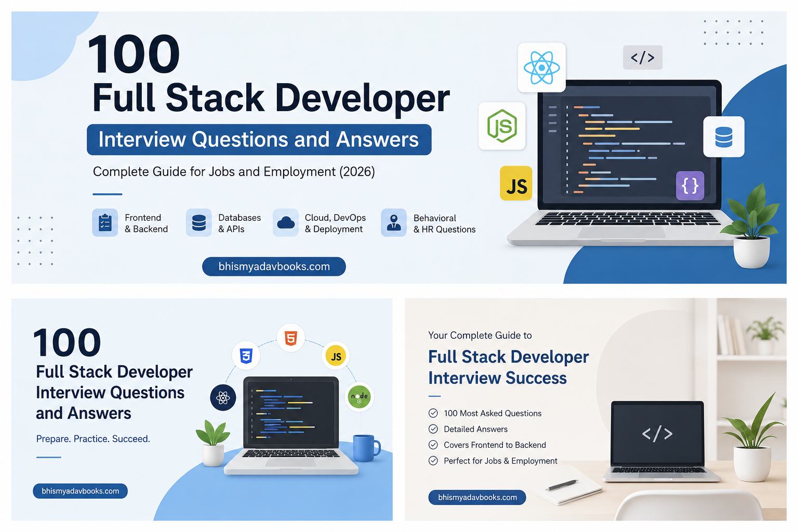Click the blue Interview Questions and Answers banner
The height and width of the screenshot is (532, 798).
point(259,139)
